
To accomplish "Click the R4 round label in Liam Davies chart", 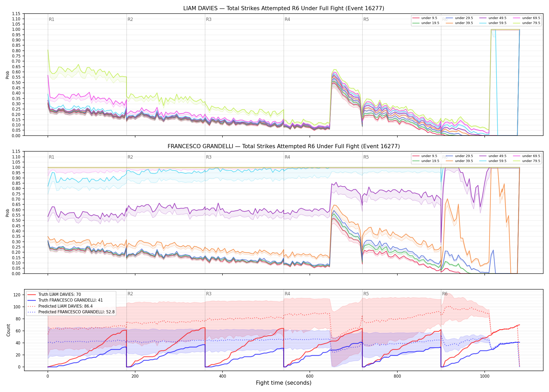I will point(287,19).
